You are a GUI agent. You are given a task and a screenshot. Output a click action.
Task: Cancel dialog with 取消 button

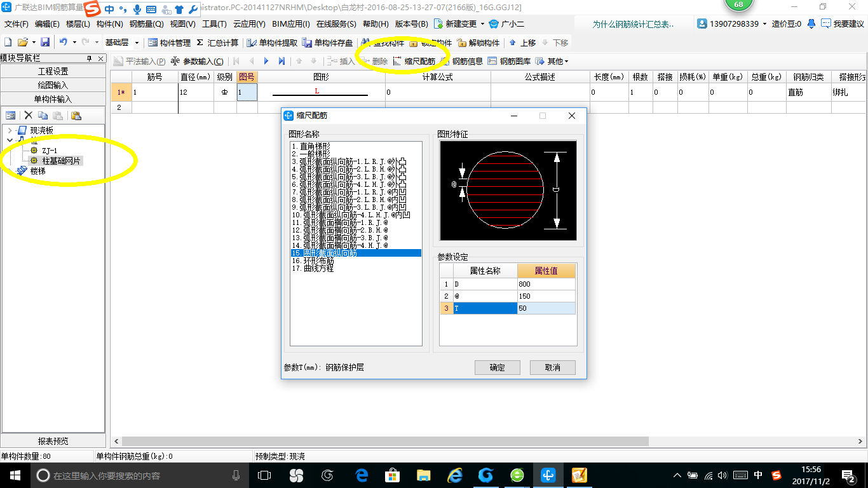[x=553, y=367]
